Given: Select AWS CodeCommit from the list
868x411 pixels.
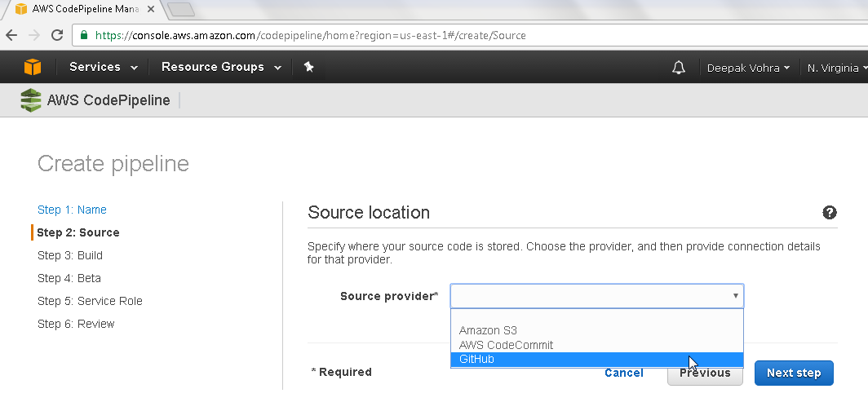Looking at the screenshot, I should [597, 345].
